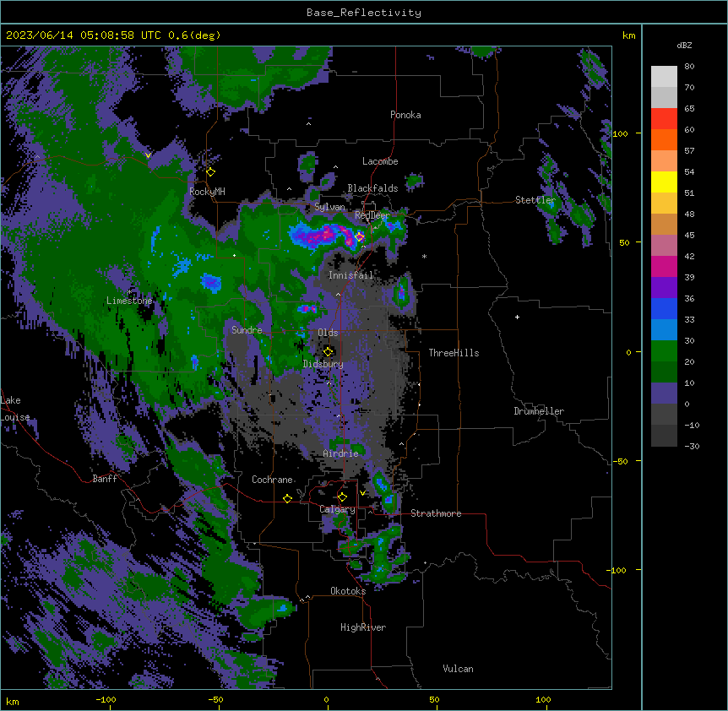Click the 80 value on dBZ legend
Image resolution: width=728 pixels, height=711 pixels.
[689, 67]
